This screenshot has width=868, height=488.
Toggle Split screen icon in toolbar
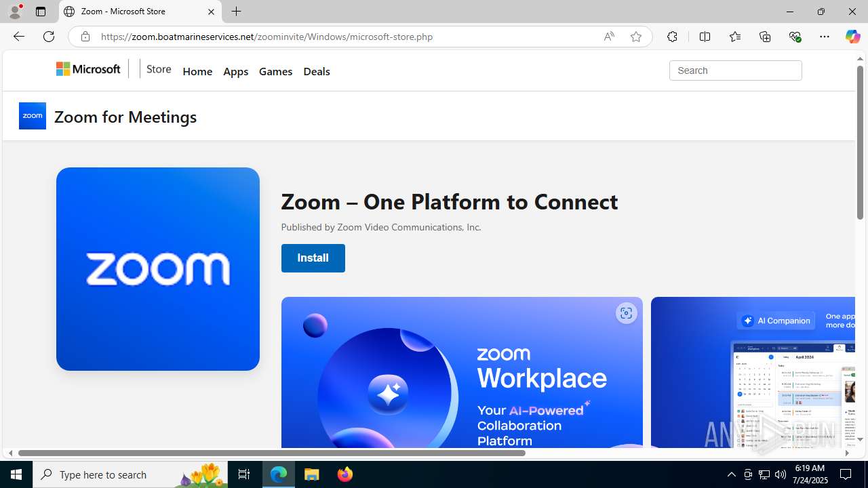click(705, 37)
